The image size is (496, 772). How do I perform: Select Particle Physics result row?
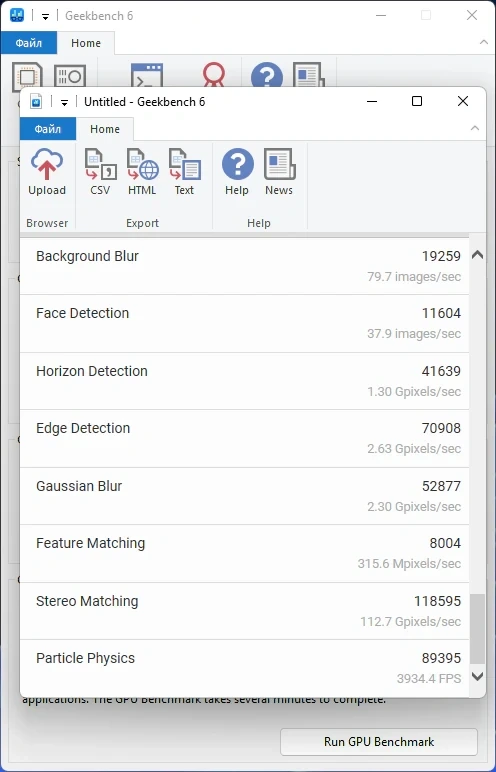click(x=244, y=668)
